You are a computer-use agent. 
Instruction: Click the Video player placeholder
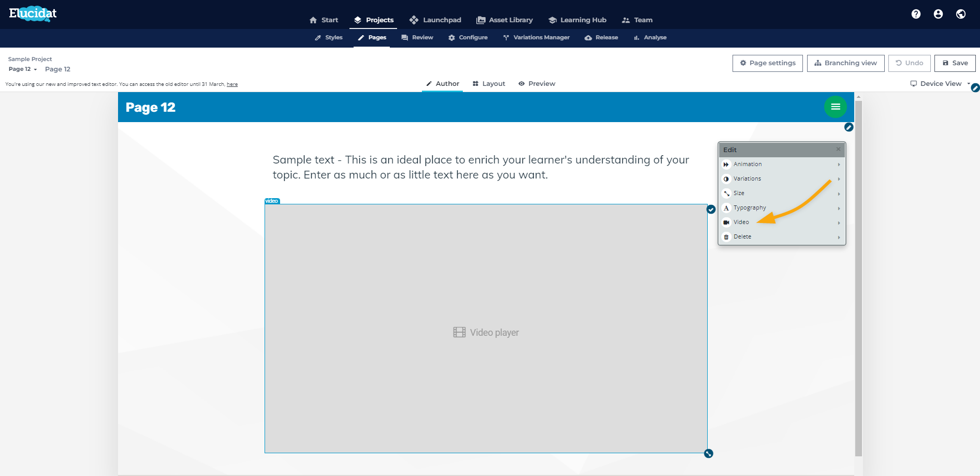point(486,329)
